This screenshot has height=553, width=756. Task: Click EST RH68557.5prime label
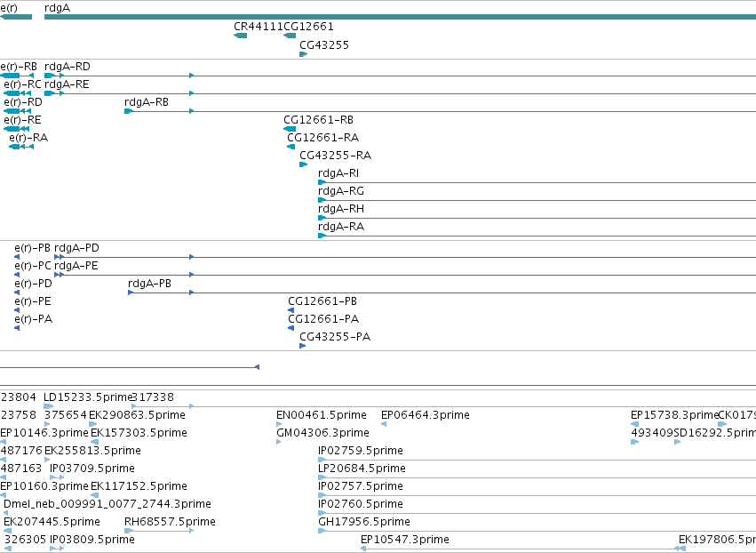click(170, 523)
